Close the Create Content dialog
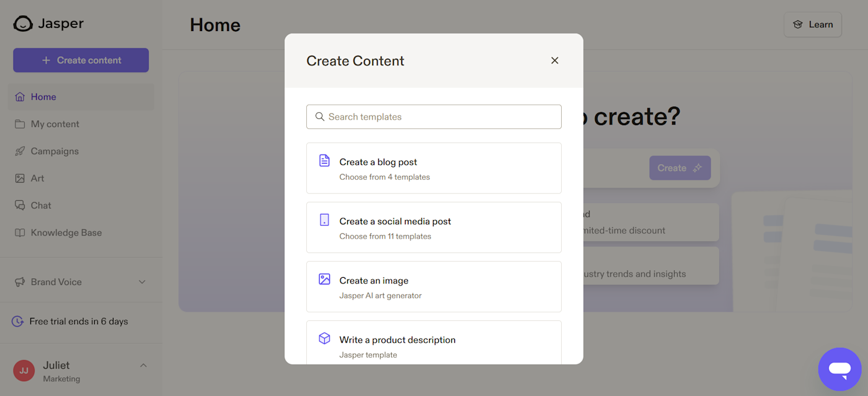This screenshot has width=868, height=396. pyautogui.click(x=555, y=61)
